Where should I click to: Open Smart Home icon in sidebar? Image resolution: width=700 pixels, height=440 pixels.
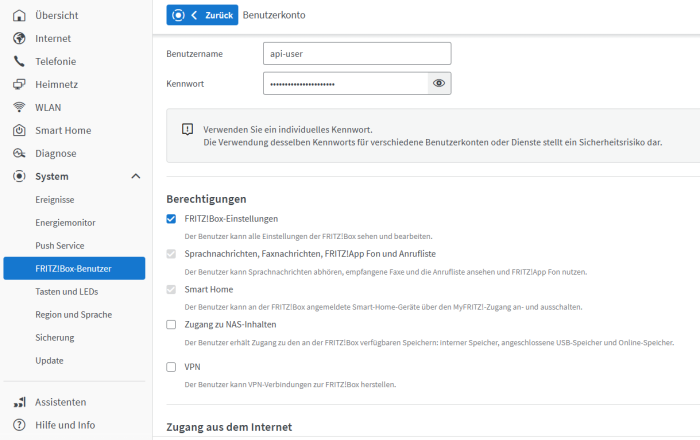pos(18,130)
